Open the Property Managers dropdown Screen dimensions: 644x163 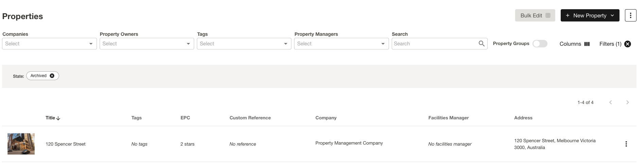pos(341,44)
